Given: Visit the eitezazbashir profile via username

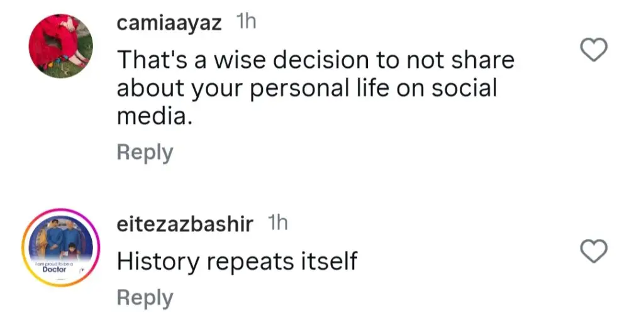Looking at the screenshot, I should (185, 224).
